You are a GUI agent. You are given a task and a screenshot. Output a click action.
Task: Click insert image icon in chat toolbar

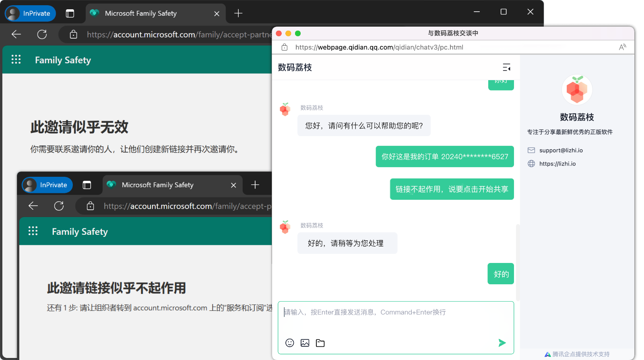tap(305, 343)
